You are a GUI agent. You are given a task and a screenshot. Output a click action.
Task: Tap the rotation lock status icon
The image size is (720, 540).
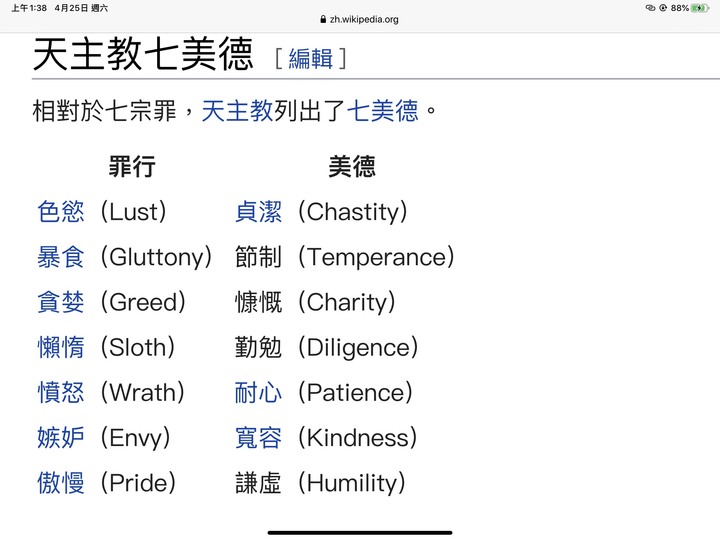pyautogui.click(x=663, y=8)
